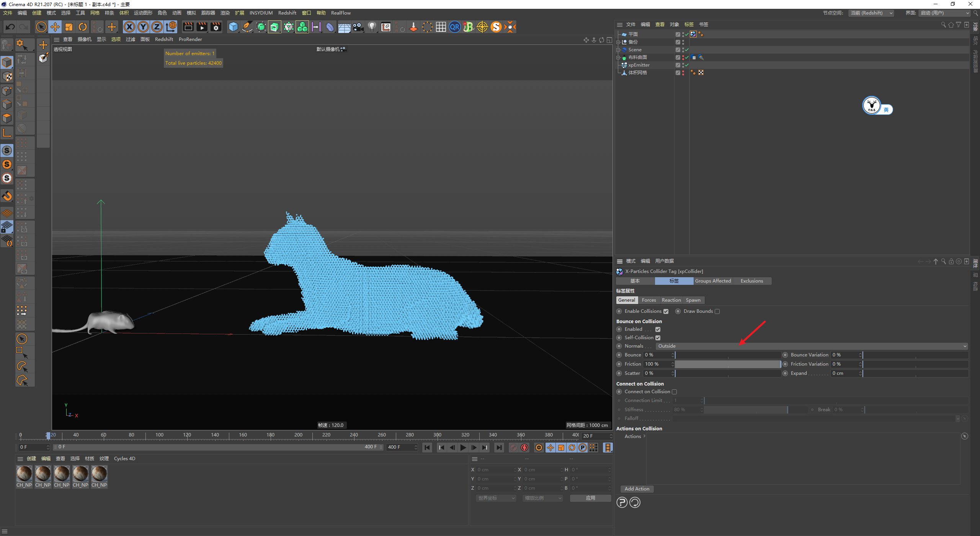The height and width of the screenshot is (536, 980).
Task: Click the Friction slider bar
Action: point(727,364)
